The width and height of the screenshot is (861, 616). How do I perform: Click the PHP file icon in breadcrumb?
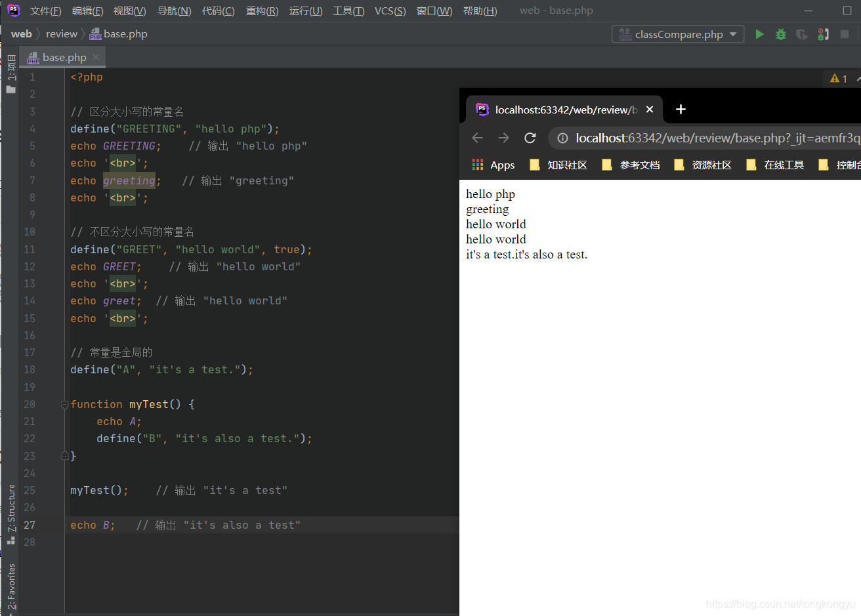(x=96, y=34)
